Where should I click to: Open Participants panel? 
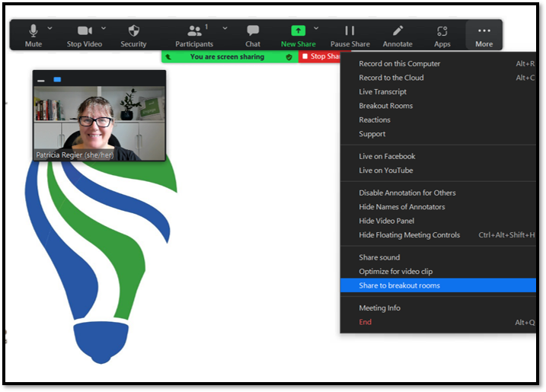pyautogui.click(x=194, y=36)
